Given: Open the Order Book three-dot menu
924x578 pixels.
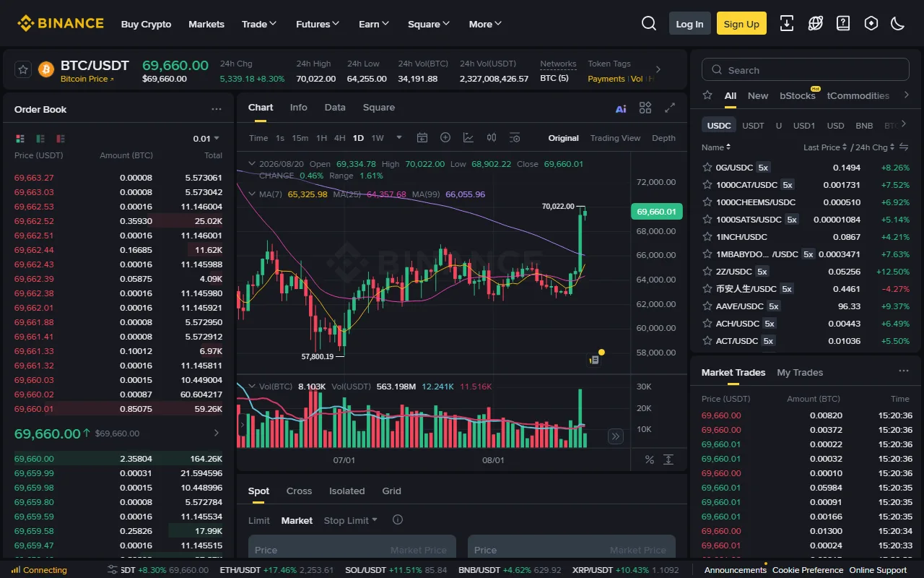Looking at the screenshot, I should coord(217,109).
